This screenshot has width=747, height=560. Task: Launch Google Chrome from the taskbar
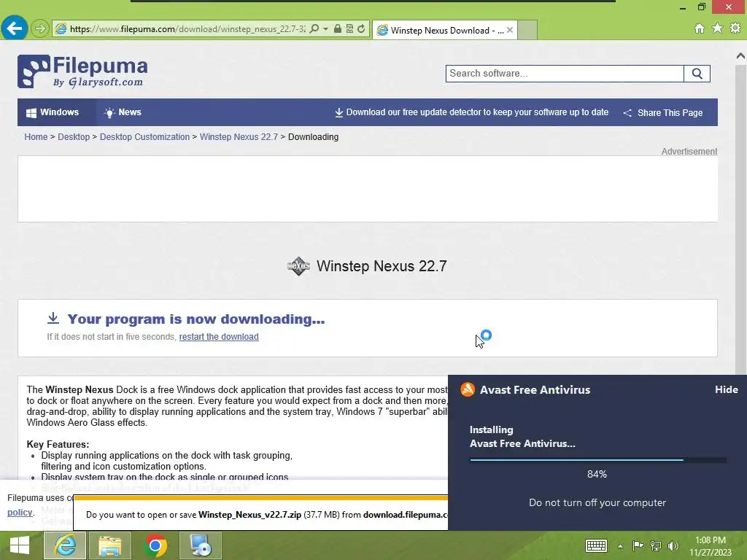point(155,545)
